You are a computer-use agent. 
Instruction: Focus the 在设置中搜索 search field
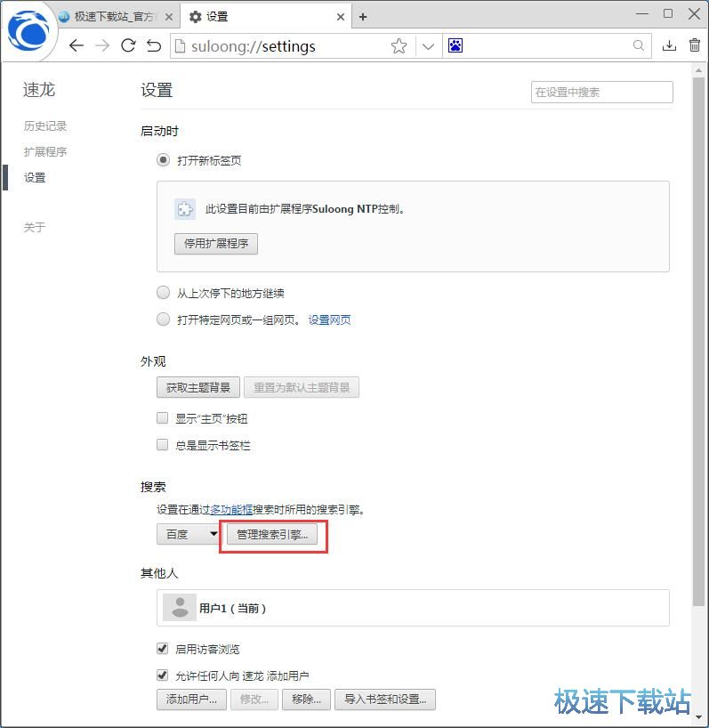tap(602, 92)
